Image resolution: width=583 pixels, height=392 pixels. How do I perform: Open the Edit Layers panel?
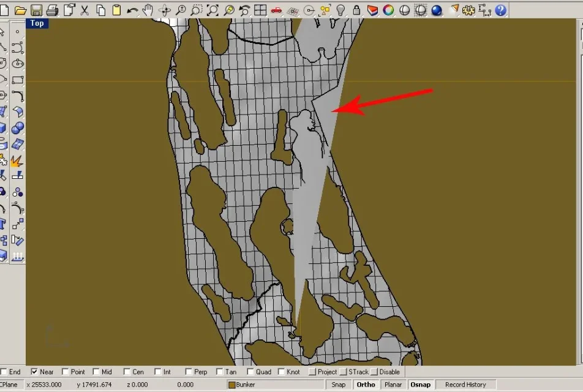pos(372,10)
